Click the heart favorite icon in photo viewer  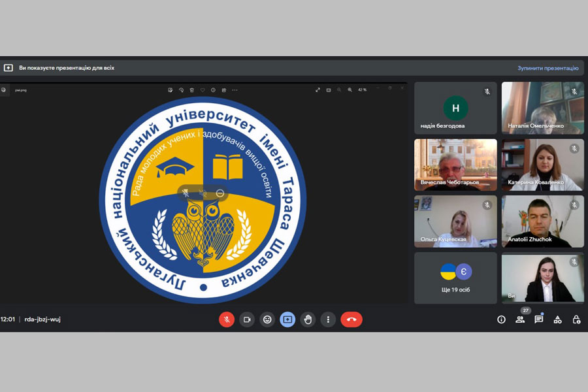(203, 90)
